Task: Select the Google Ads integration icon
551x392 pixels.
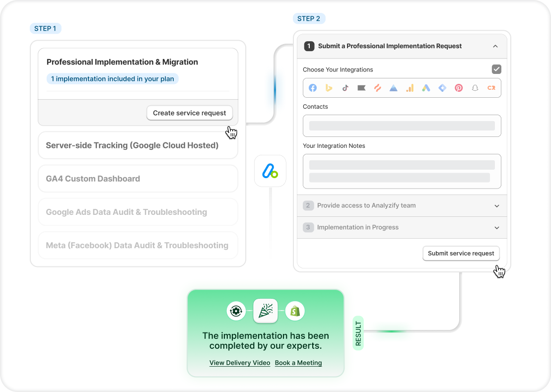Action: coord(426,88)
